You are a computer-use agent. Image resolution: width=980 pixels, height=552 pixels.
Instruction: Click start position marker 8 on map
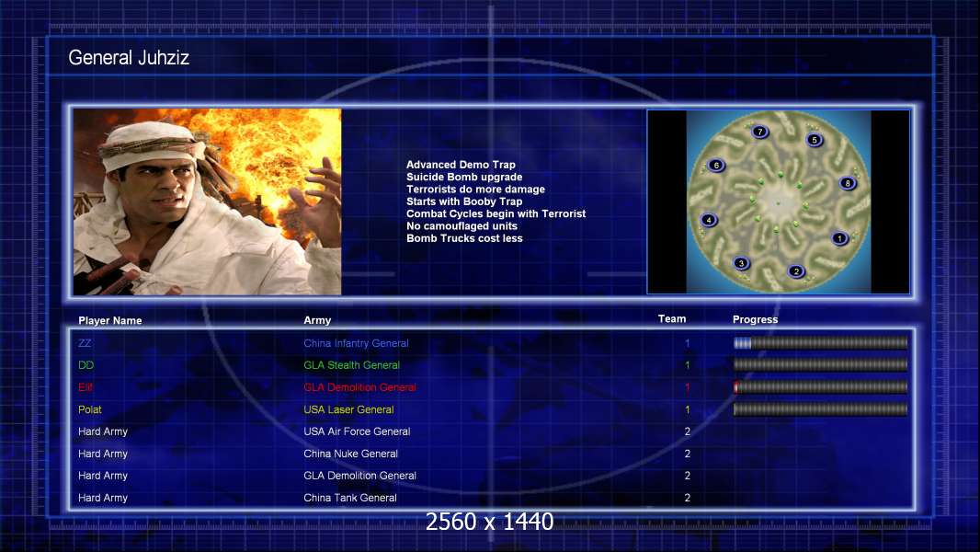[848, 183]
